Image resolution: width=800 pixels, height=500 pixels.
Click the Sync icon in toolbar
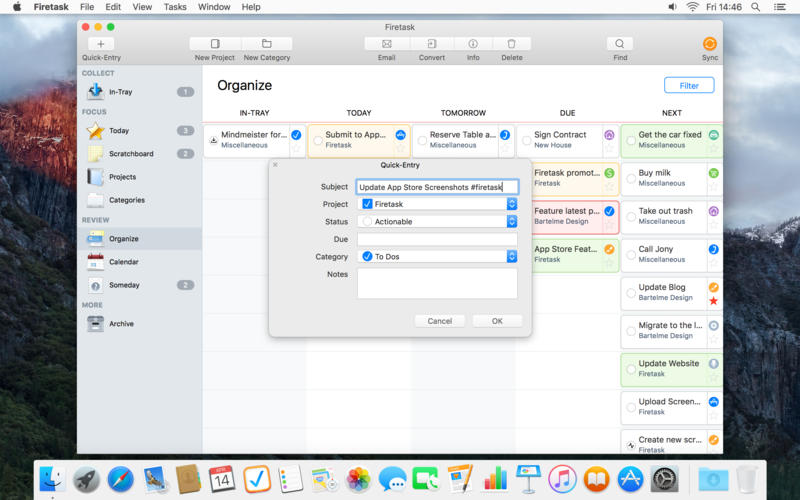710,44
